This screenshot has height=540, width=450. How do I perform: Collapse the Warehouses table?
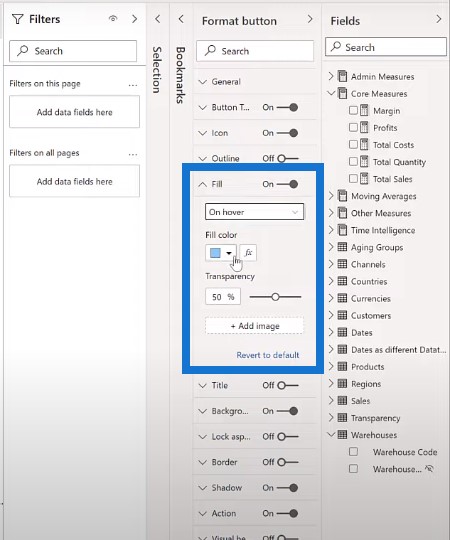pyautogui.click(x=331, y=434)
